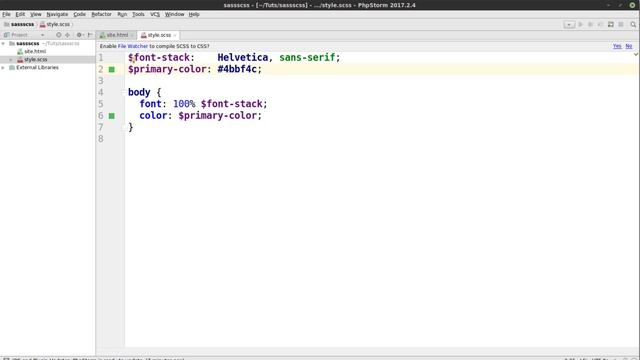This screenshot has width=640, height=360.
Task: Switch to the style.scss editor tab
Action: [158, 35]
